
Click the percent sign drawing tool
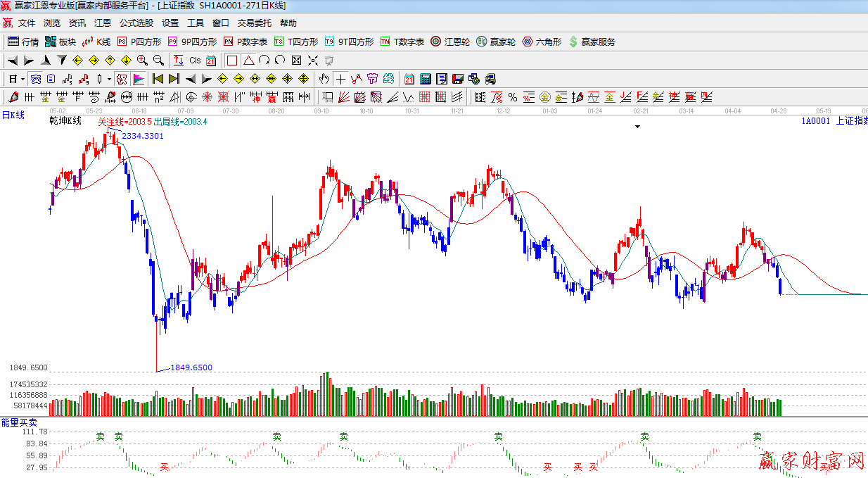(x=512, y=97)
